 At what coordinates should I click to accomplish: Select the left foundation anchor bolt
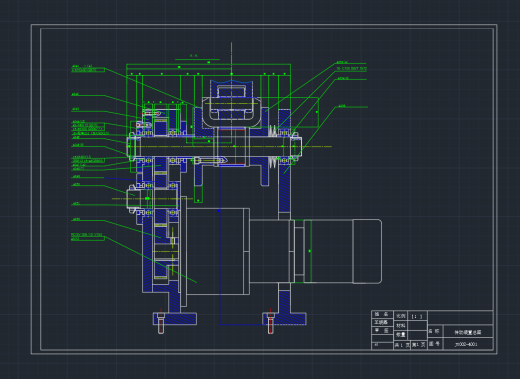click(x=161, y=322)
